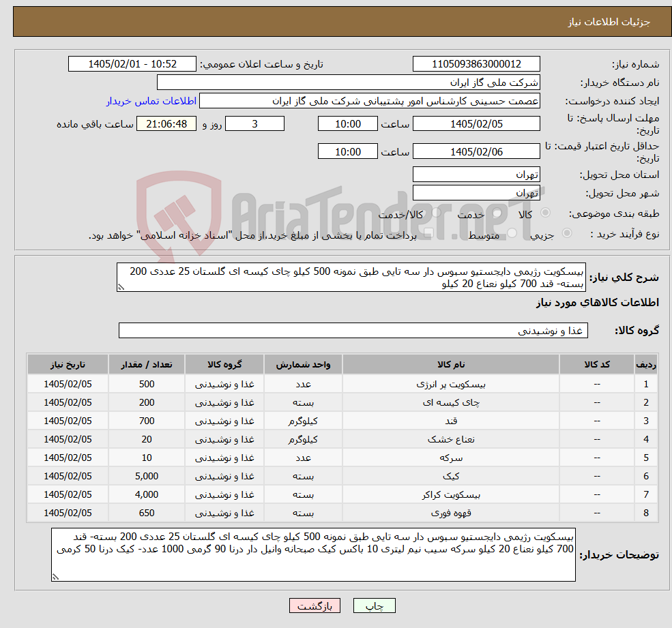This screenshot has height=628, width=672.
Task: Click quantity 4,000 in بیسکویت کراکر row
Action: click(147, 495)
